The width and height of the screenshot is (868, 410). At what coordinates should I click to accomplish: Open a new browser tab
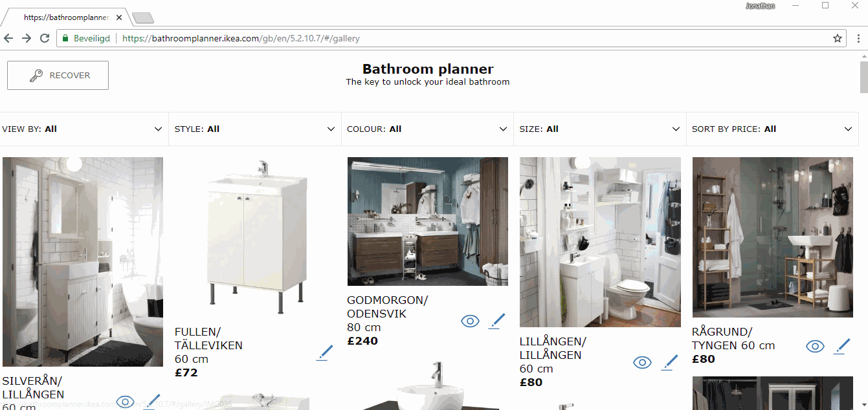pos(142,17)
